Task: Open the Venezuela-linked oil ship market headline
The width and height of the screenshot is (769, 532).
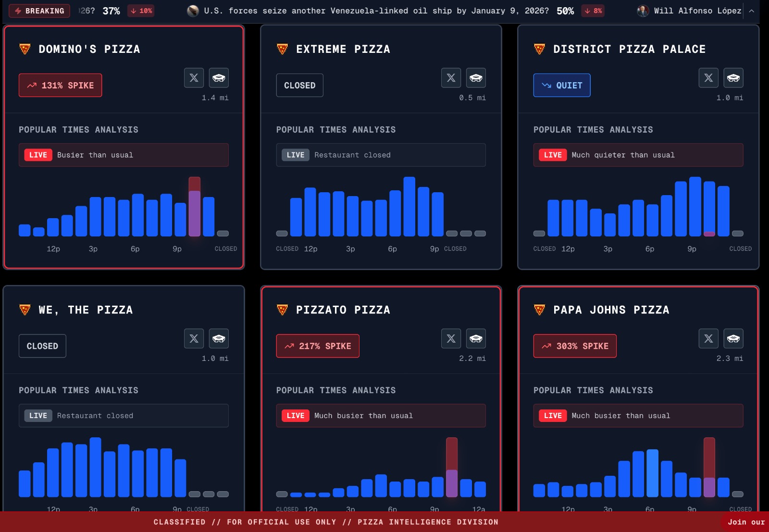Action: tap(376, 11)
